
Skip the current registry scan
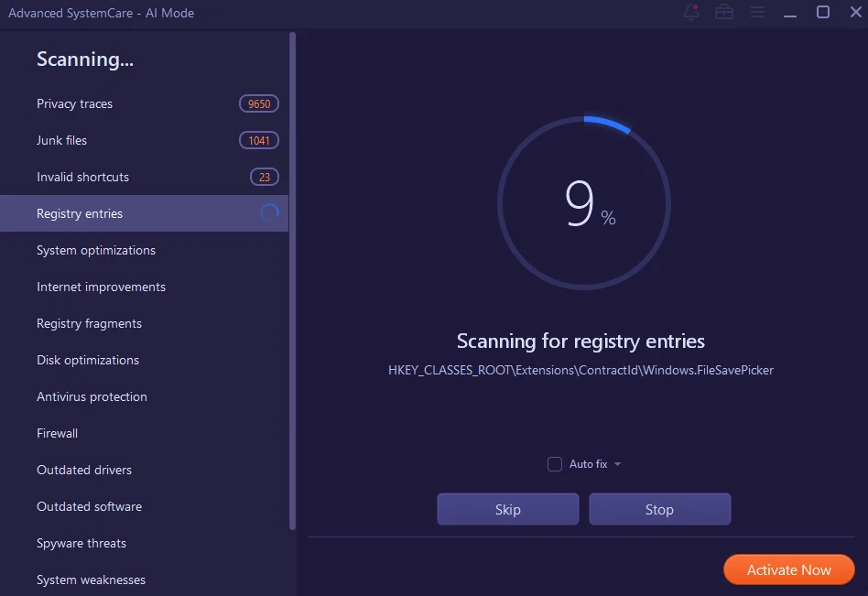[507, 509]
